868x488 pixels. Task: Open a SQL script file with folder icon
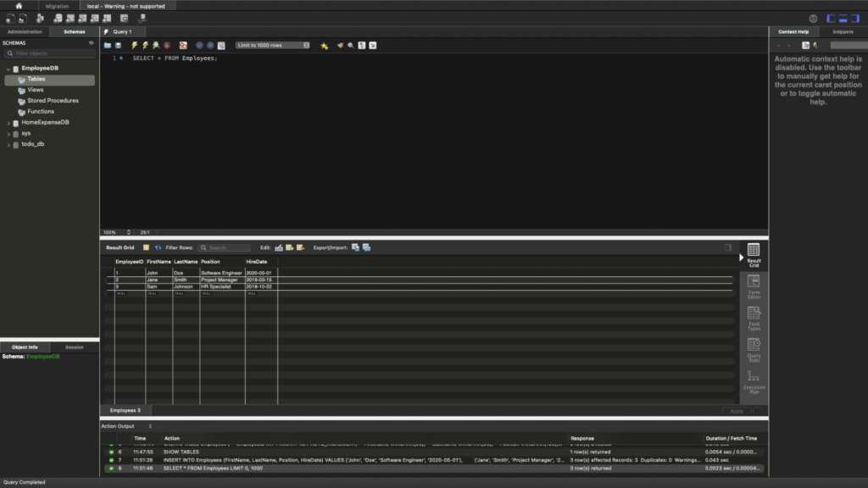coord(108,45)
